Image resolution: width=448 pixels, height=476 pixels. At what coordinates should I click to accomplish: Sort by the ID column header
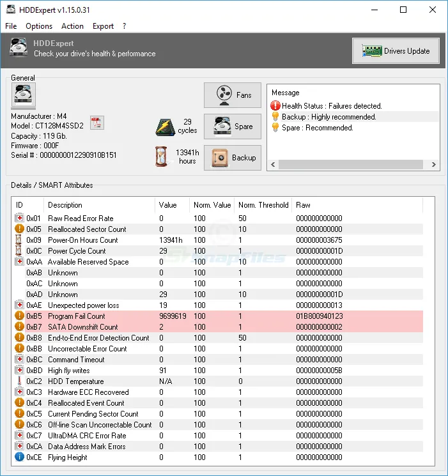[x=28, y=205]
